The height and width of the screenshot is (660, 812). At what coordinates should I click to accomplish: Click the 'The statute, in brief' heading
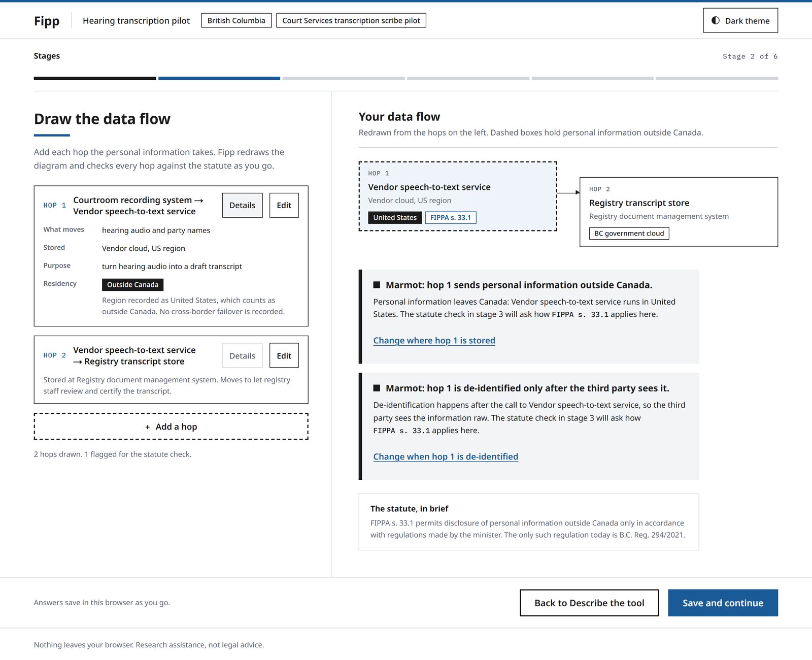click(x=409, y=508)
